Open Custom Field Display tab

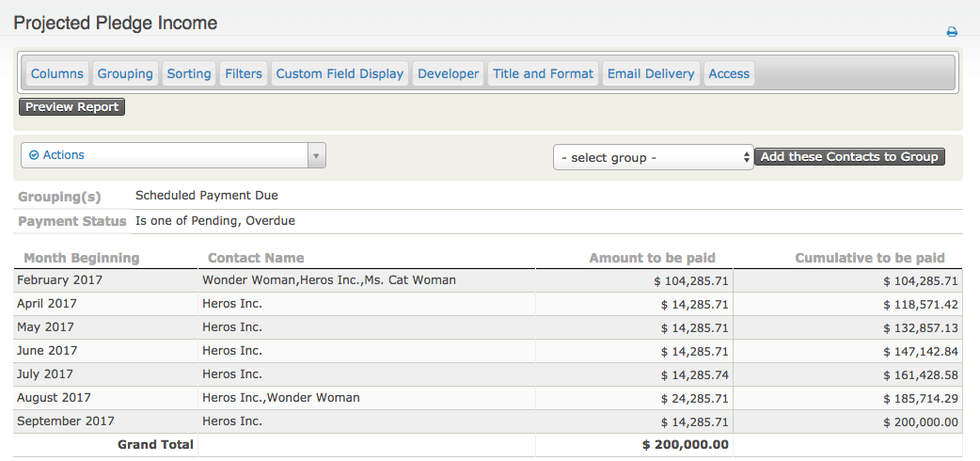click(x=340, y=73)
